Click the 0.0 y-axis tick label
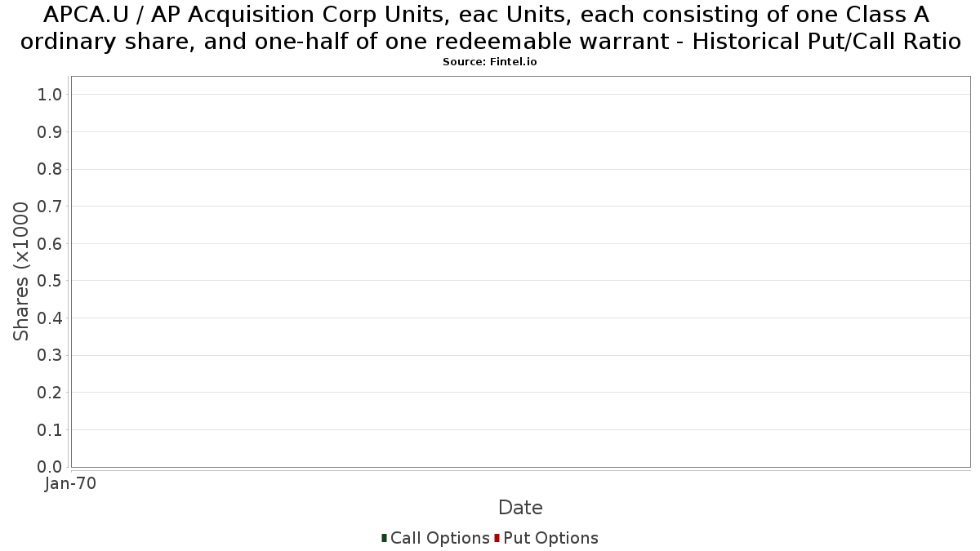Image resolution: width=980 pixels, height=551 pixels. (50, 467)
